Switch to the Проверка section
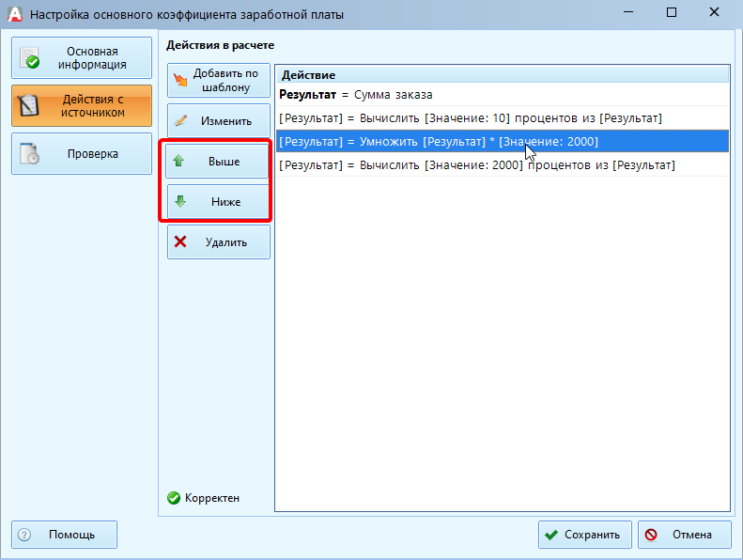Screen dimensions: 743x560 pyautogui.click(x=81, y=153)
